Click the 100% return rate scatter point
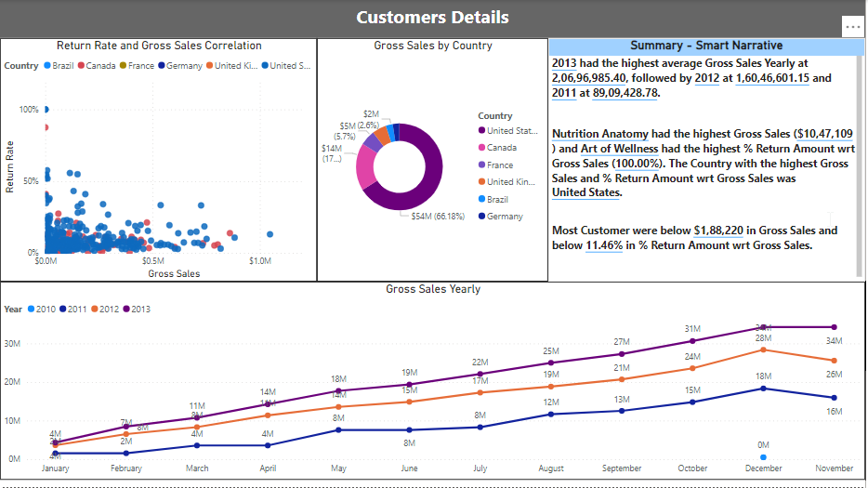 point(46,110)
